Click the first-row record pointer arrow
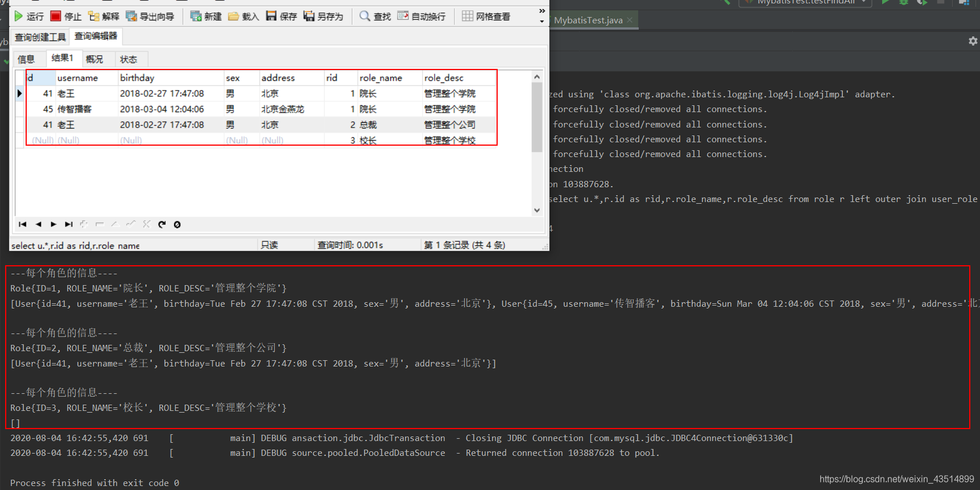980x490 pixels. click(x=19, y=93)
